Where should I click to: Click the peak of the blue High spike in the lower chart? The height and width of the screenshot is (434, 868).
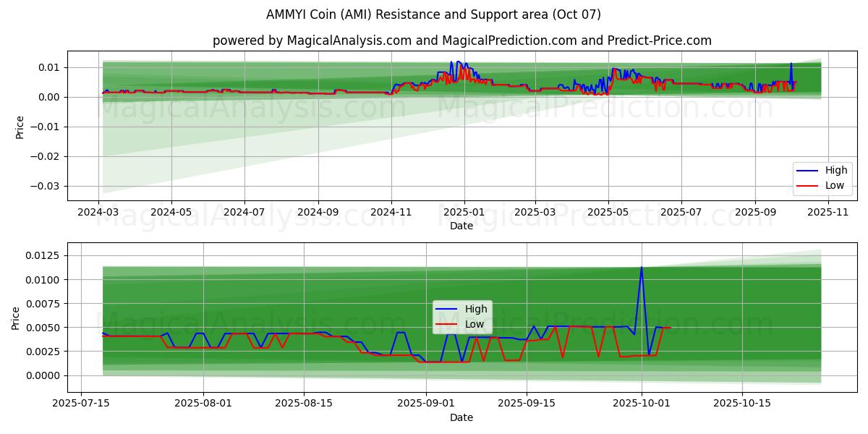[642, 267]
